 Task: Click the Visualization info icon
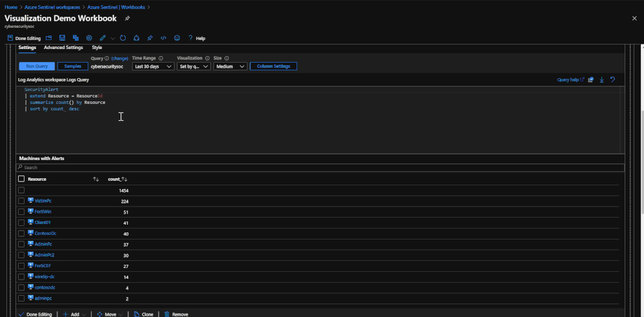coord(207,58)
